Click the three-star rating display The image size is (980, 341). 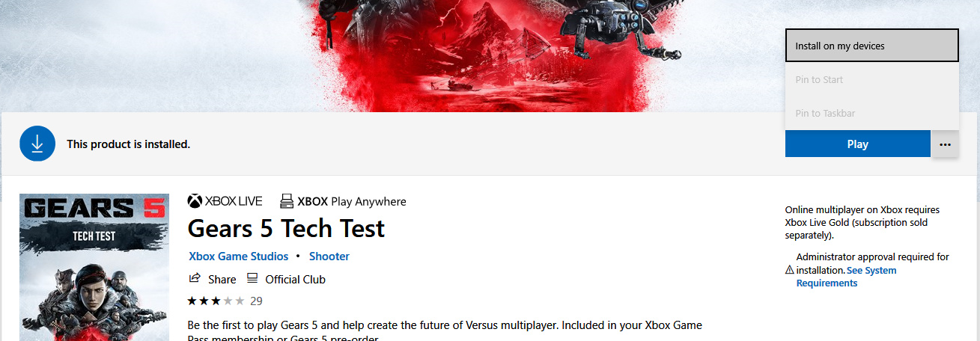tap(216, 301)
